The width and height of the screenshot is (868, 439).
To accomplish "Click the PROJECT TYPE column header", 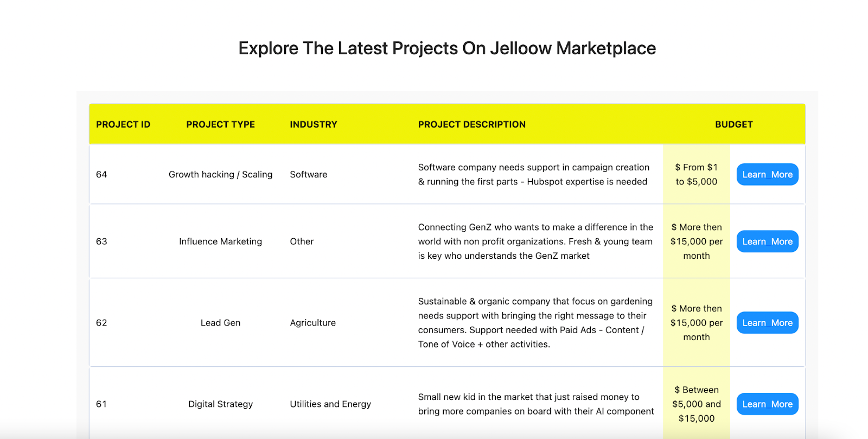I will 220,124.
